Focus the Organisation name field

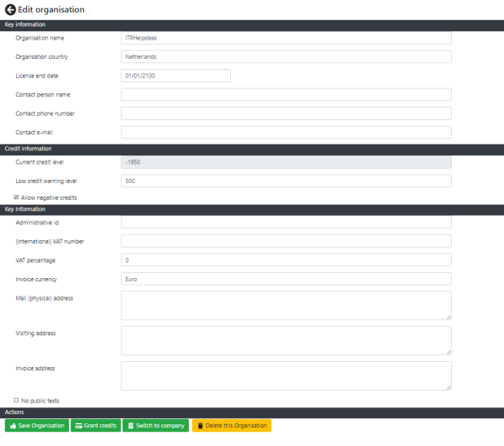pyautogui.click(x=286, y=38)
